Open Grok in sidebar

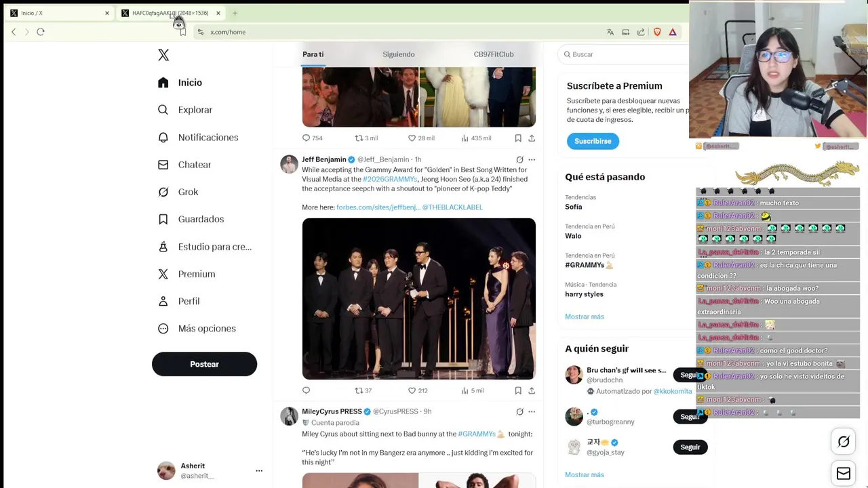[x=178, y=192]
